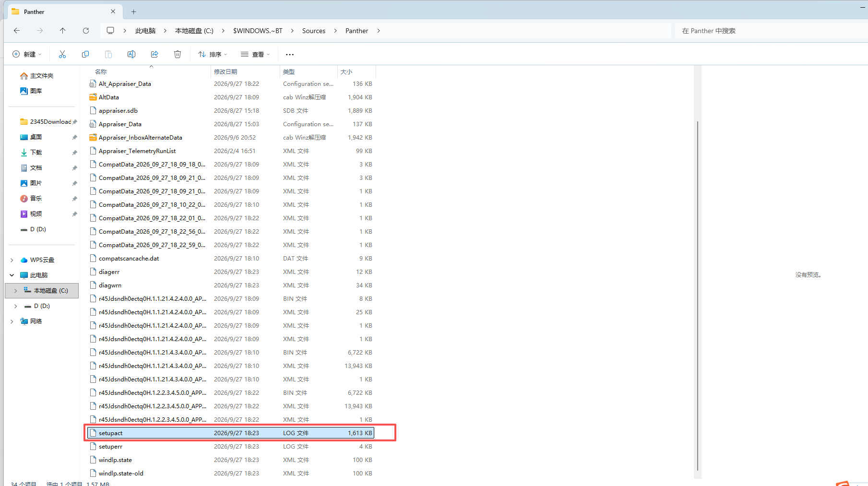Expand WPS云盘 in navigation tree
868x486 pixels.
[12, 260]
